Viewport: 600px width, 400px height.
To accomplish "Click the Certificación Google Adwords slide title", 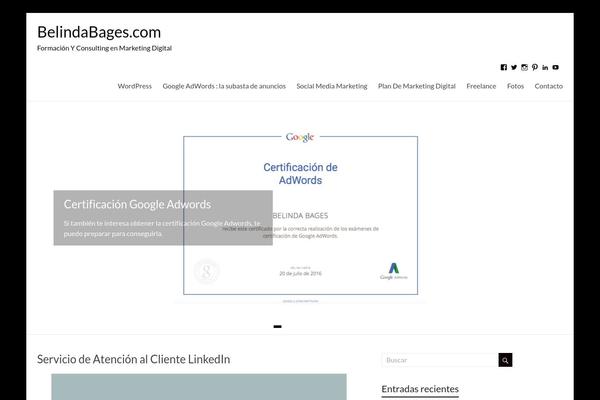I will 137,204.
